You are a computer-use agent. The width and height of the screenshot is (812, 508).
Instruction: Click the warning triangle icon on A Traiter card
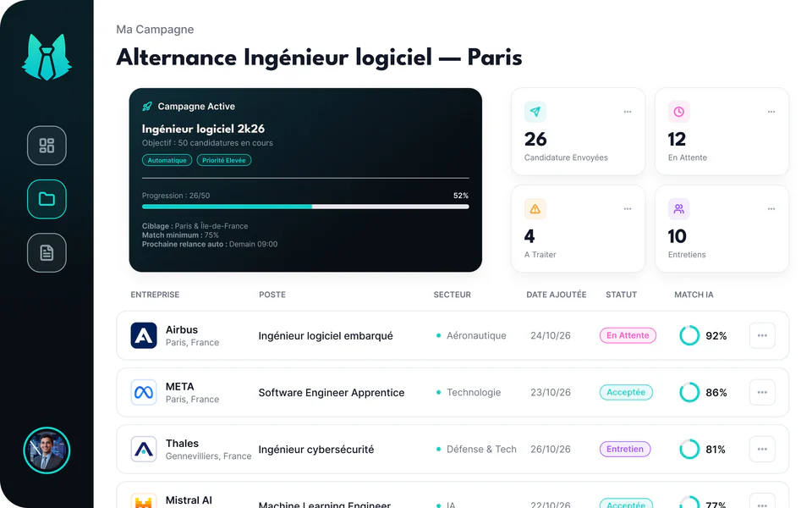coord(535,209)
